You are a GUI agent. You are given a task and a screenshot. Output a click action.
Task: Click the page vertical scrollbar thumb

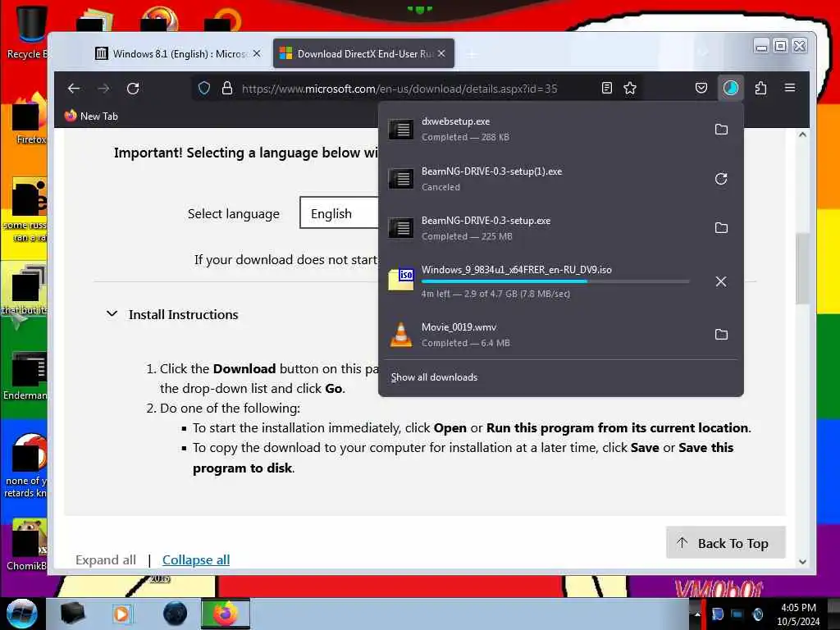tap(802, 268)
